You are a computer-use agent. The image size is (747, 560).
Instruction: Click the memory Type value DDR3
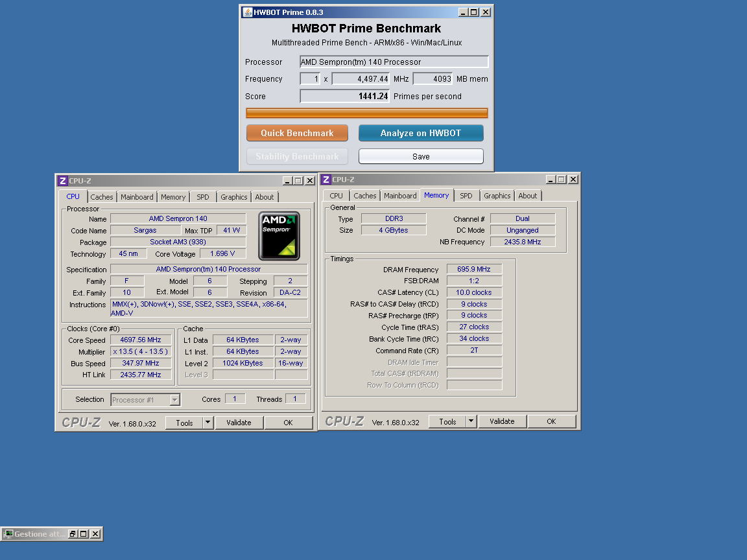tap(394, 218)
